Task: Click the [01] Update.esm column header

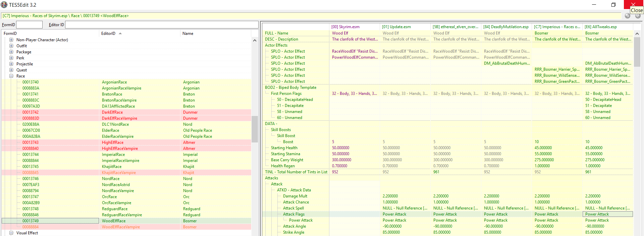Action: [405, 27]
